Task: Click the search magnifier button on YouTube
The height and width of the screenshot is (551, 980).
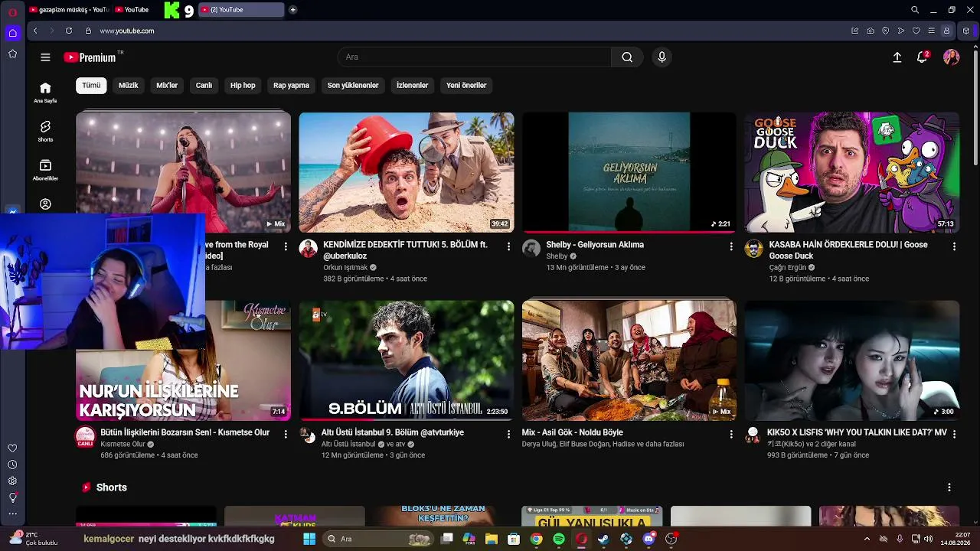Action: [627, 57]
